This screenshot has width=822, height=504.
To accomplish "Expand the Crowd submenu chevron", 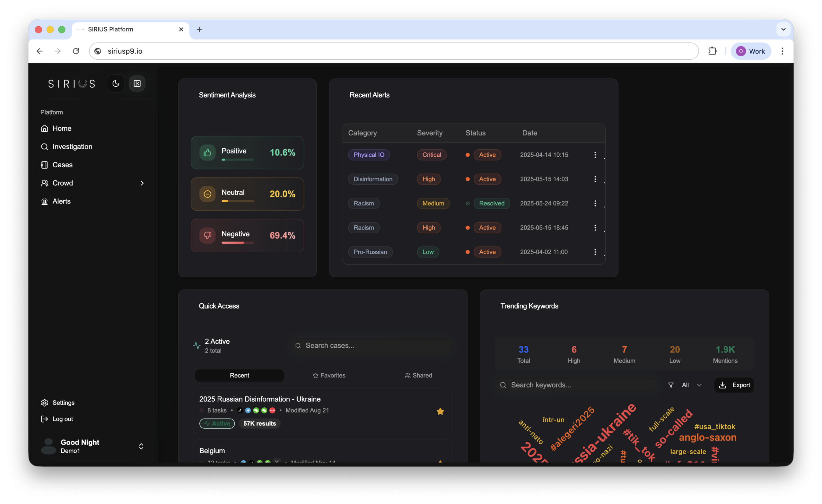I will [x=142, y=183].
